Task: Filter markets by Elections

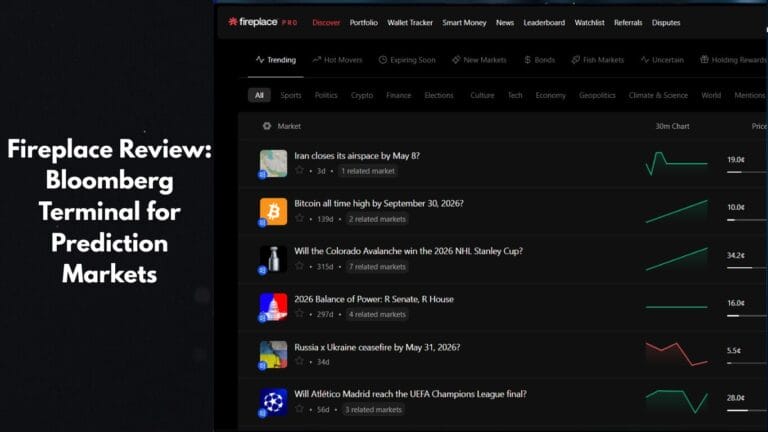Action: pyautogui.click(x=439, y=95)
